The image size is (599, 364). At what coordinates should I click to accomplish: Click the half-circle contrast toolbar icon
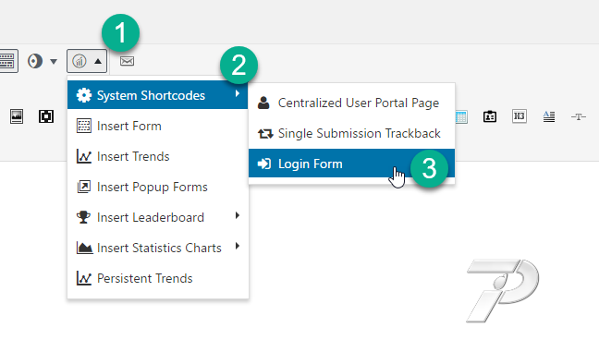(35, 61)
